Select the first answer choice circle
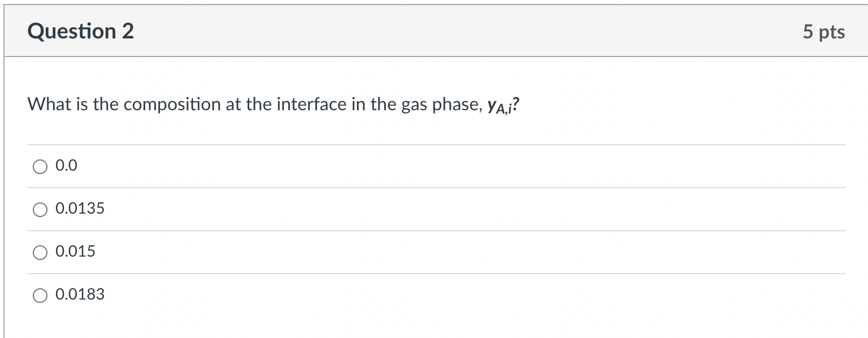This screenshot has height=338, width=868. pyautogui.click(x=40, y=166)
